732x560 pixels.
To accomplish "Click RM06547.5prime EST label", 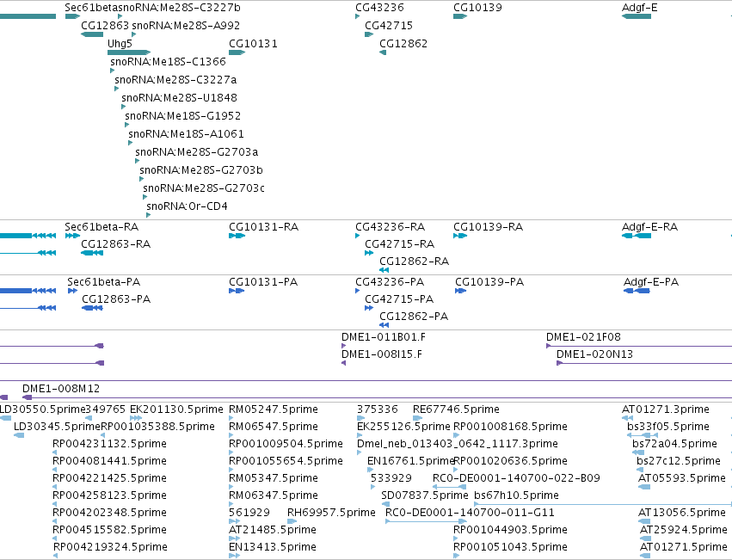I will (x=274, y=427).
